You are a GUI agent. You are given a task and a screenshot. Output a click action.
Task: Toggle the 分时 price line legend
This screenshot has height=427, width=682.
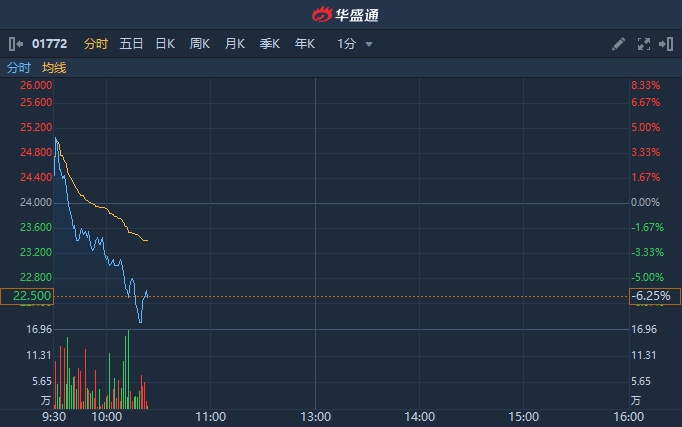pyautogui.click(x=19, y=68)
